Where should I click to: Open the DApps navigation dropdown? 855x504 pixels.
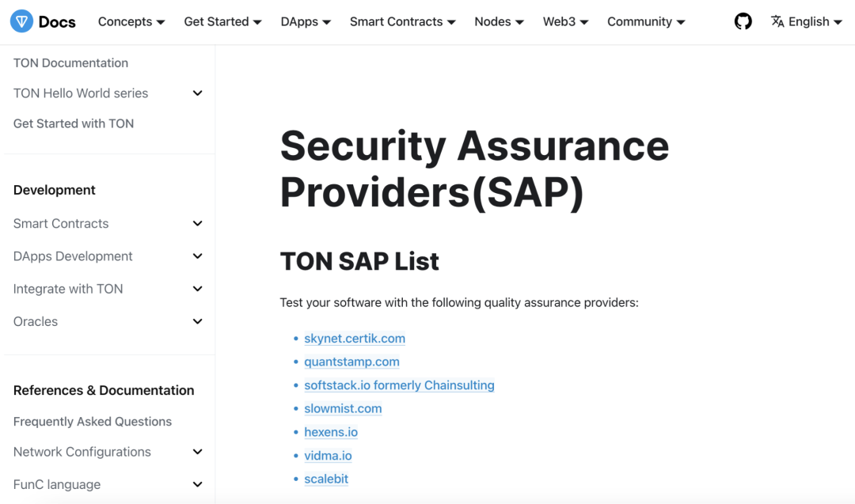(305, 21)
